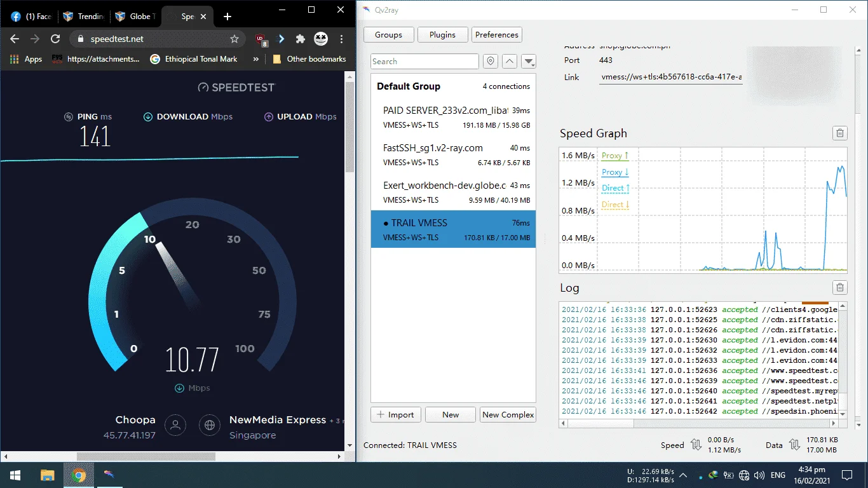Viewport: 868px width, 488px height.
Task: Click the globe icon to change server
Action: (x=210, y=425)
